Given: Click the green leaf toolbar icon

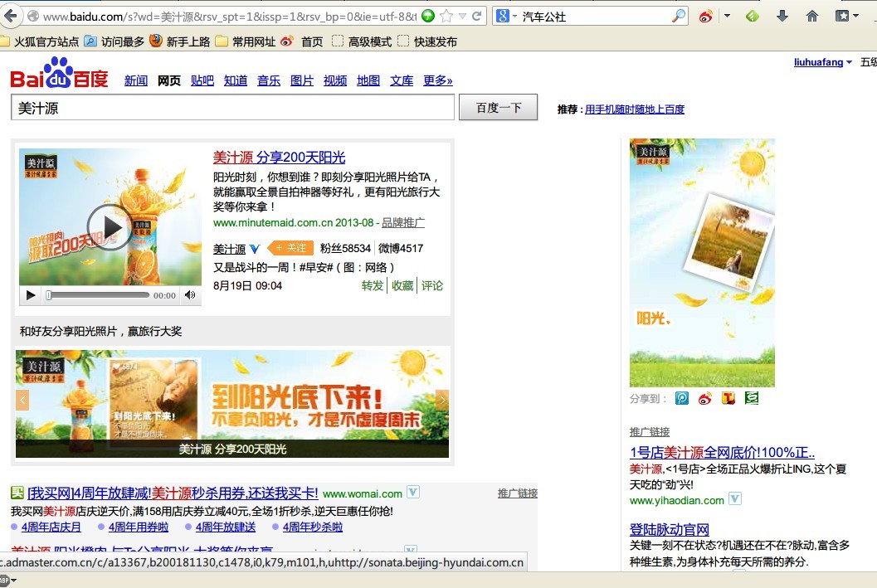Looking at the screenshot, I should tap(753, 17).
